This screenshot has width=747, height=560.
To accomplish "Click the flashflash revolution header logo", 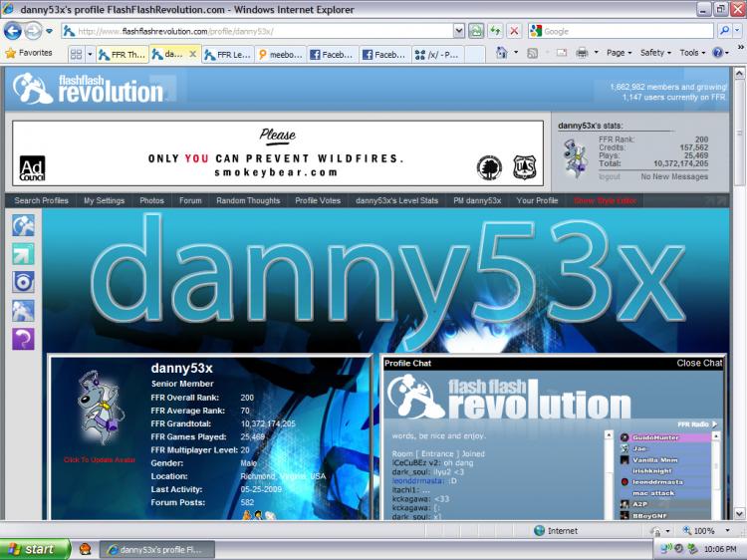I will point(88,88).
